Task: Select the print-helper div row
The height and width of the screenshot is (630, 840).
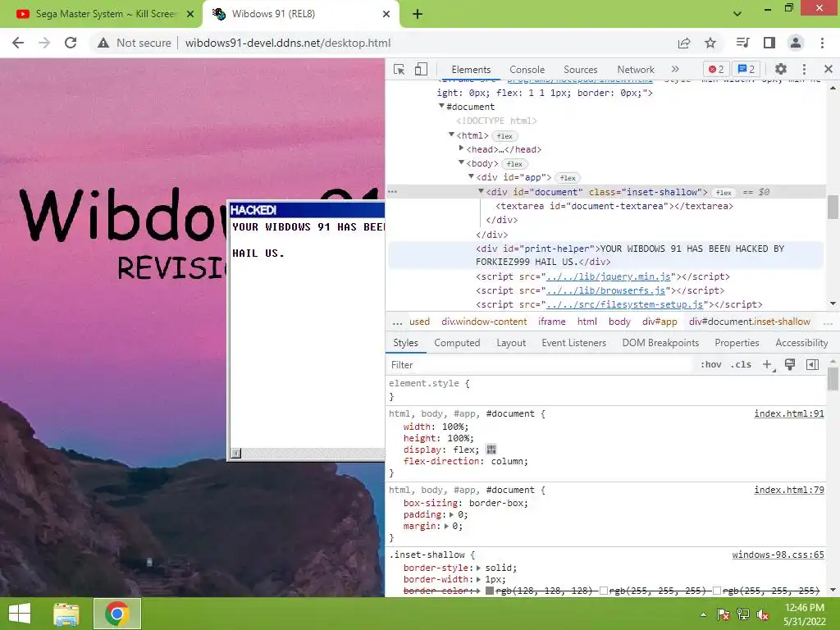Action: [x=606, y=255]
